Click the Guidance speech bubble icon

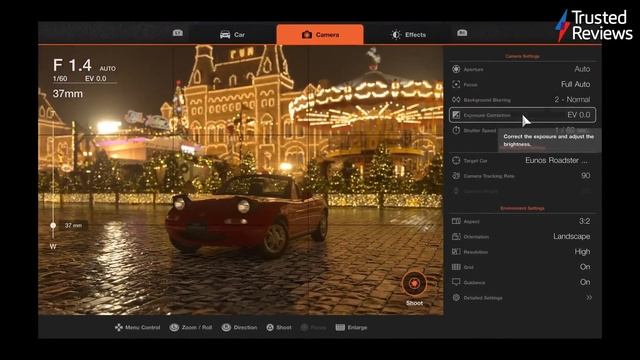[456, 282]
